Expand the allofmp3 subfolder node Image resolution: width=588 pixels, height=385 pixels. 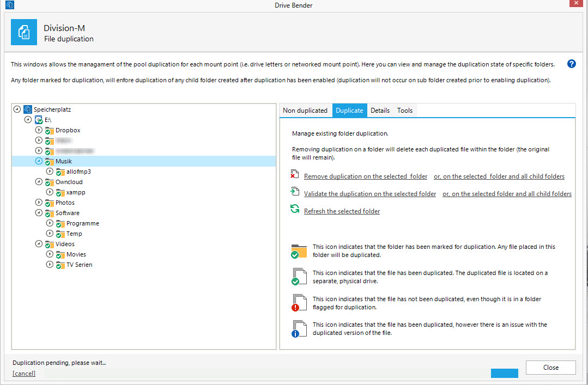click(50, 171)
